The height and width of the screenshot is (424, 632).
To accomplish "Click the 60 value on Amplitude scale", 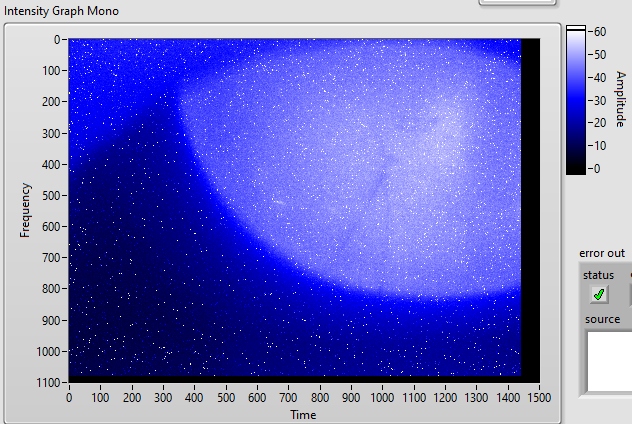I will [x=600, y=31].
